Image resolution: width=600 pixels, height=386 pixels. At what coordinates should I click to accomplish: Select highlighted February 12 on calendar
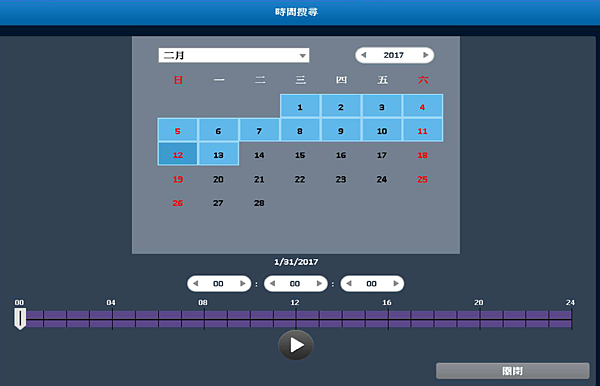pyautogui.click(x=178, y=154)
